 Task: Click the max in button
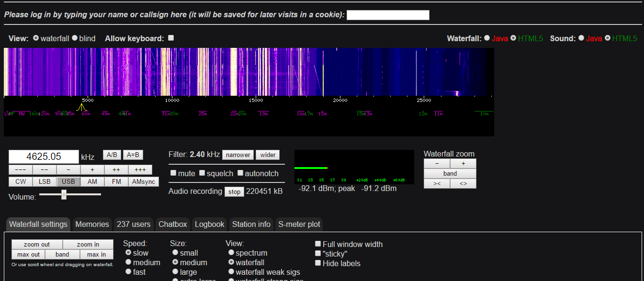tap(96, 254)
